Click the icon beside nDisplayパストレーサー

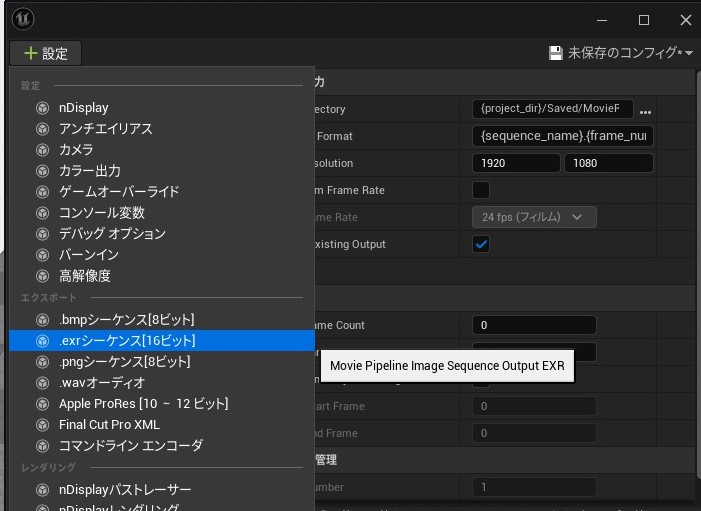pos(42,490)
